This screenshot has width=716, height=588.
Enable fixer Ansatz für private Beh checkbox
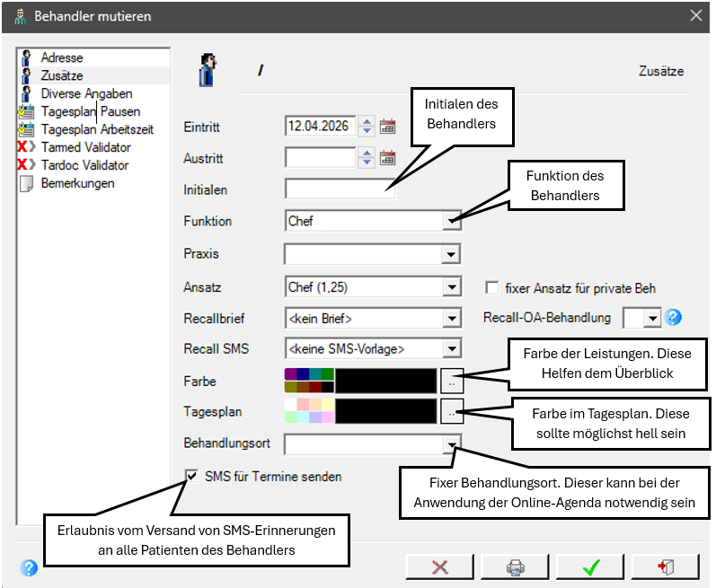pos(492,288)
